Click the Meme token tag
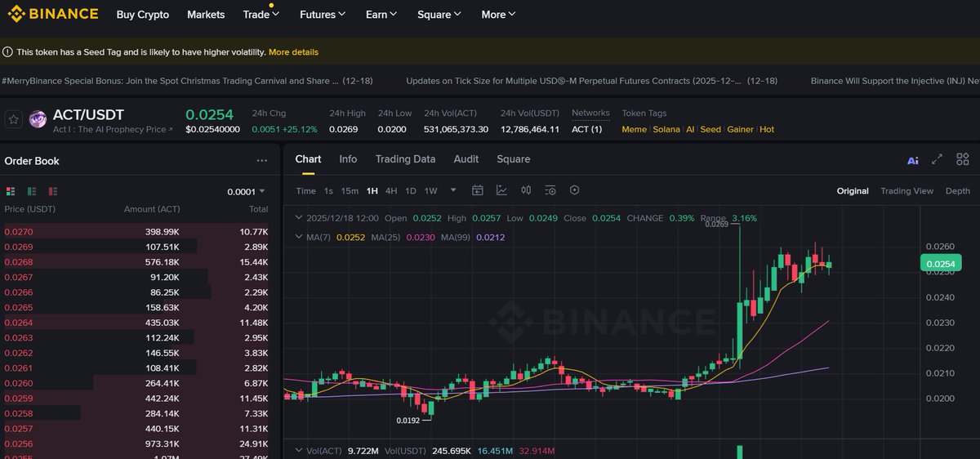Screen dimensions: 980x459 pos(634,130)
